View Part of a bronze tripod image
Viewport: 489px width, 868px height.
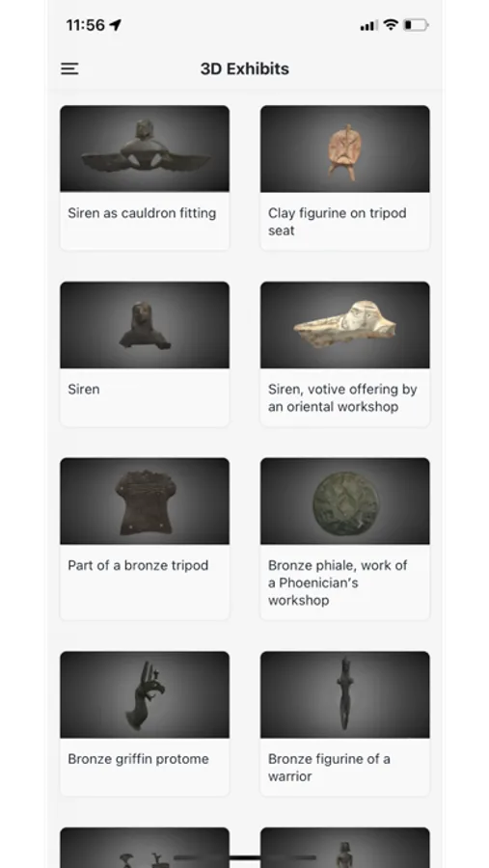[145, 501]
